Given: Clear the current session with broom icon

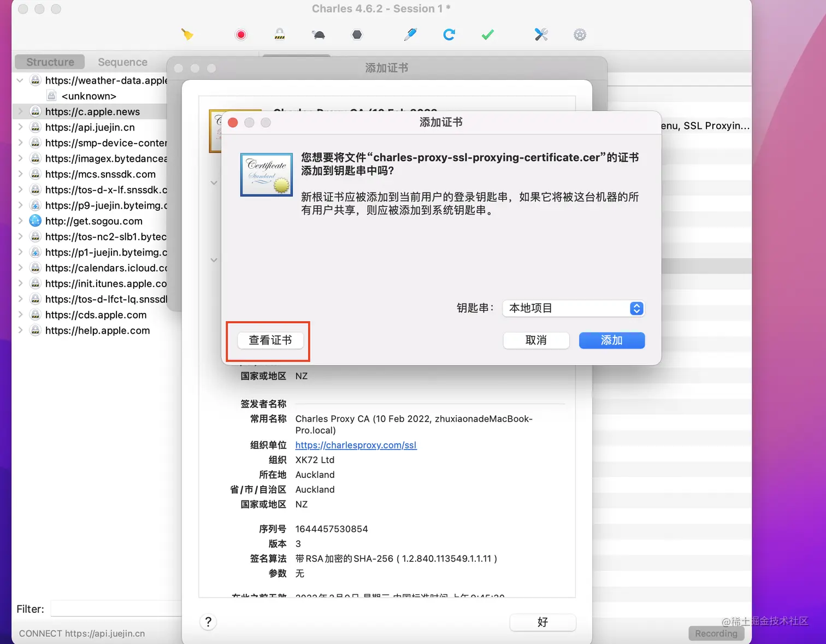Looking at the screenshot, I should click(x=188, y=34).
